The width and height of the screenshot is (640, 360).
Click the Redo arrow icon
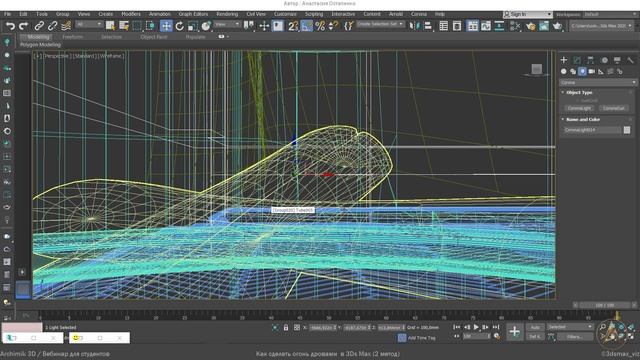[x=24, y=26]
